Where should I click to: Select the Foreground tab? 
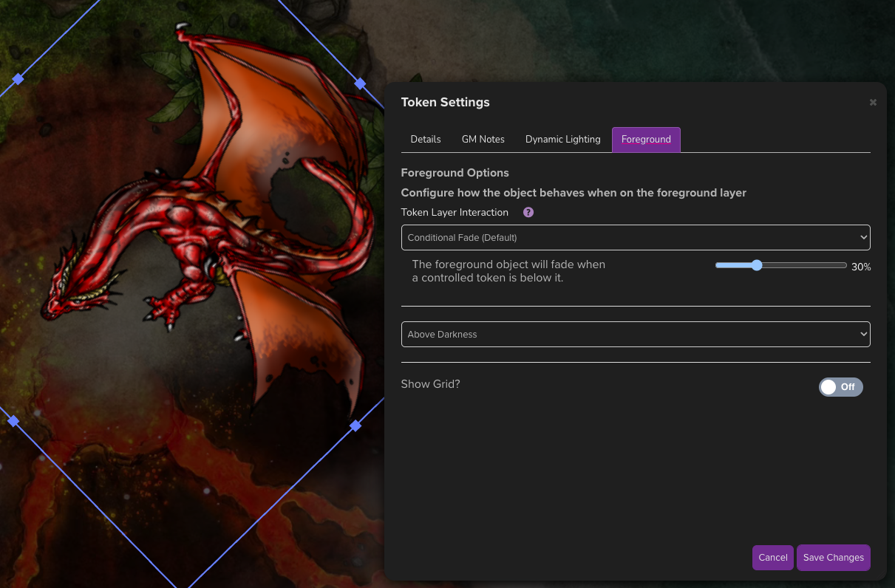tap(645, 139)
